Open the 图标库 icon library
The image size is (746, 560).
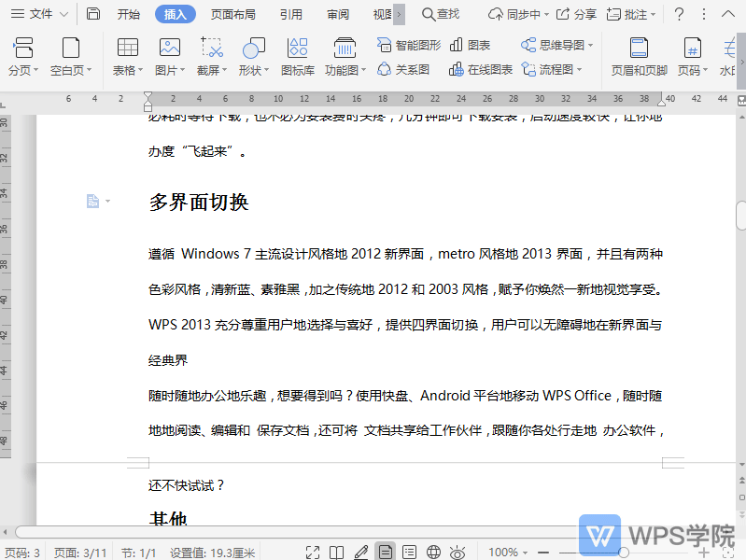point(297,57)
